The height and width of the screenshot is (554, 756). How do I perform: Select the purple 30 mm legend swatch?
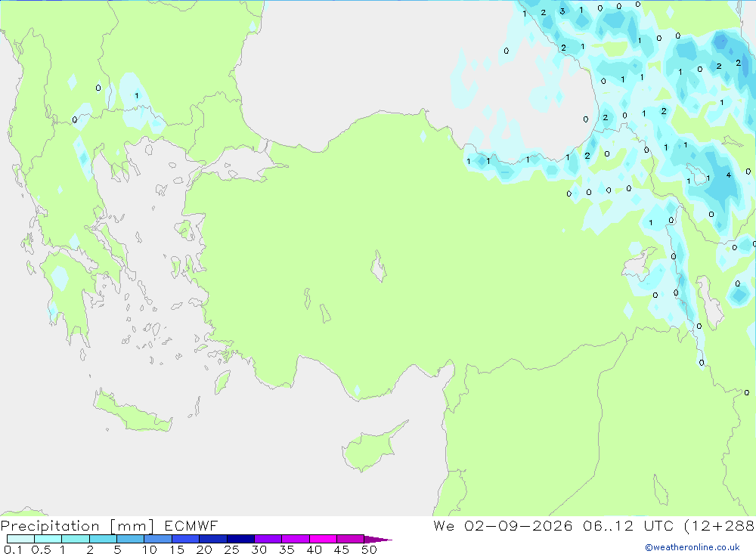coord(268,539)
